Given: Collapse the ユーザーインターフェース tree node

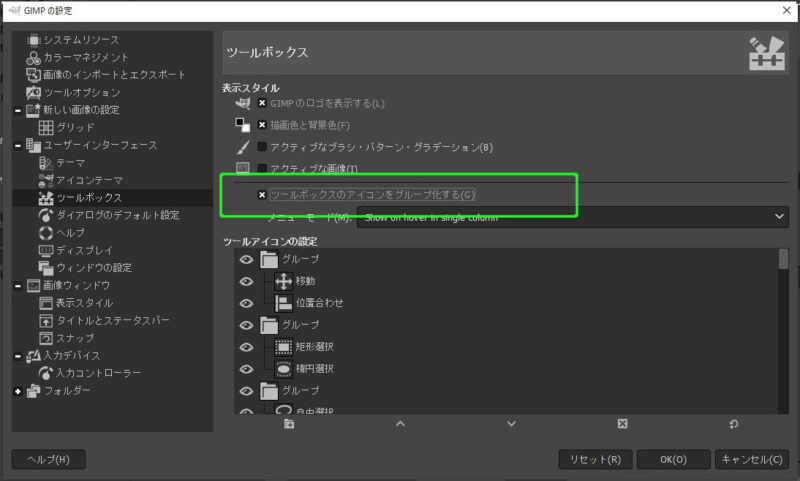Looking at the screenshot, I should coord(18,145).
